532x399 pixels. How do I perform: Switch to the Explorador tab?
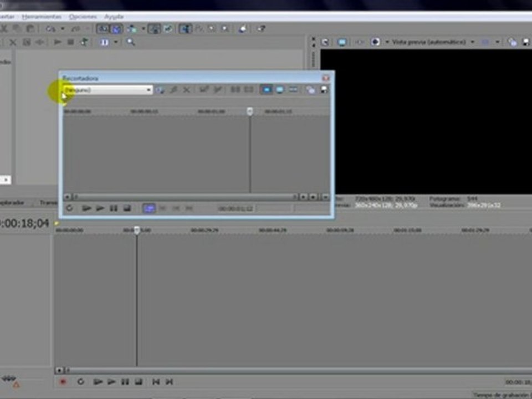tap(12, 203)
